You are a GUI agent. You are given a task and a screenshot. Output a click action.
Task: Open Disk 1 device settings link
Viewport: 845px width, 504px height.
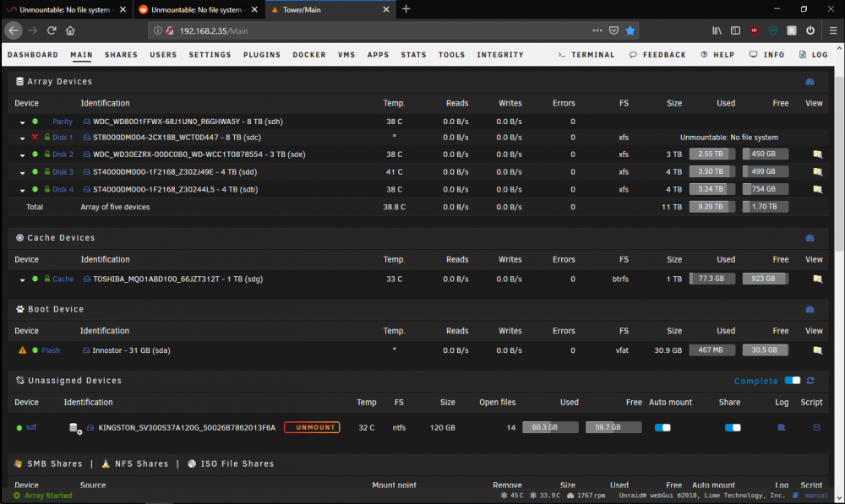[63, 138]
